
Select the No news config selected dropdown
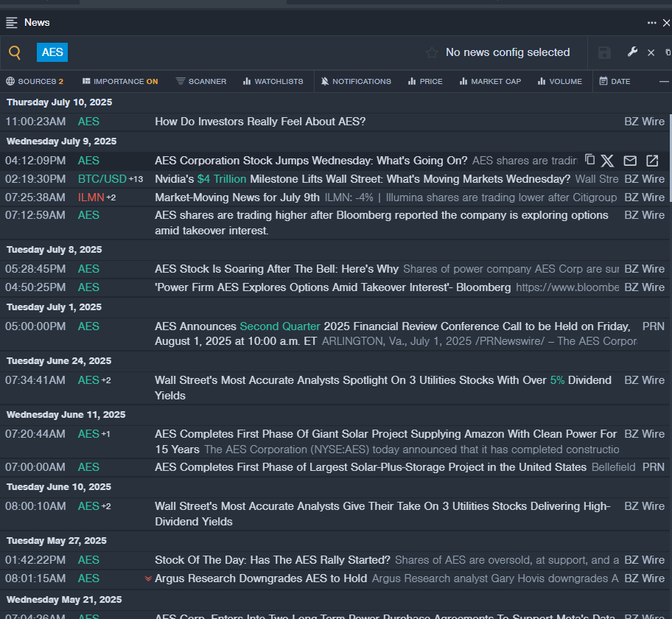[508, 52]
